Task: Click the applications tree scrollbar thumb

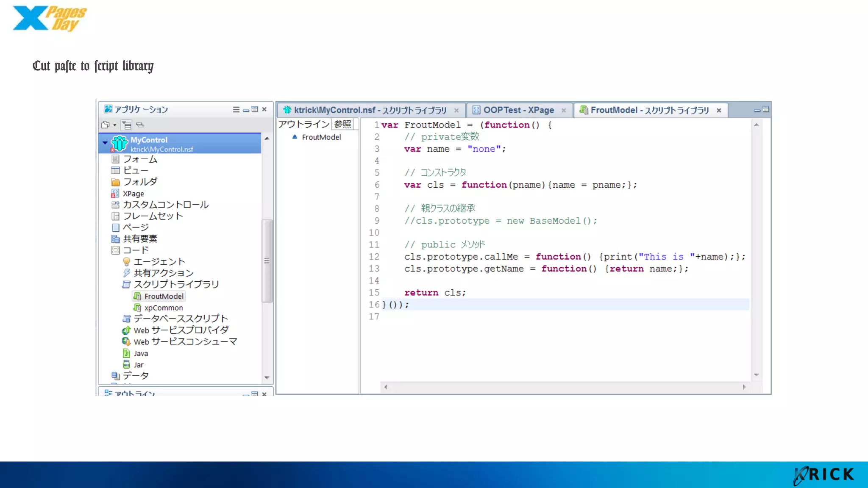Action: pos(267,261)
